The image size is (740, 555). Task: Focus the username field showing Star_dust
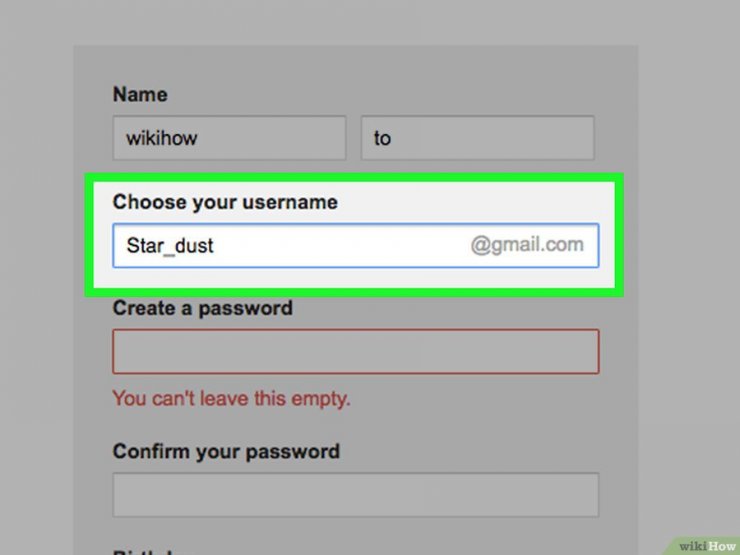[x=356, y=245]
